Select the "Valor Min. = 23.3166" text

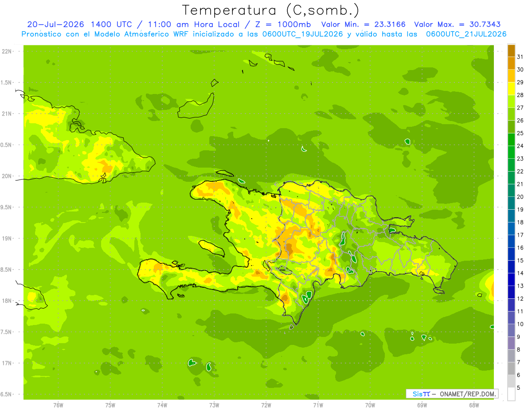(364, 24)
